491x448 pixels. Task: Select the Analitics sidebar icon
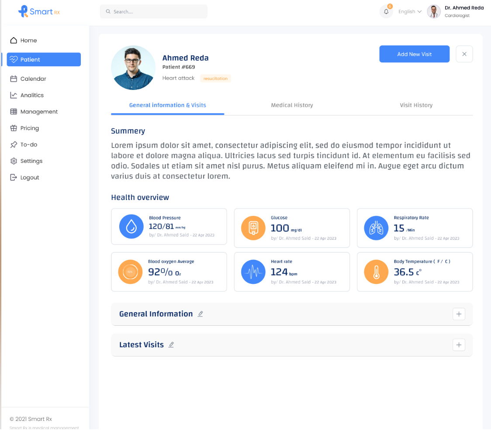[x=13, y=95]
